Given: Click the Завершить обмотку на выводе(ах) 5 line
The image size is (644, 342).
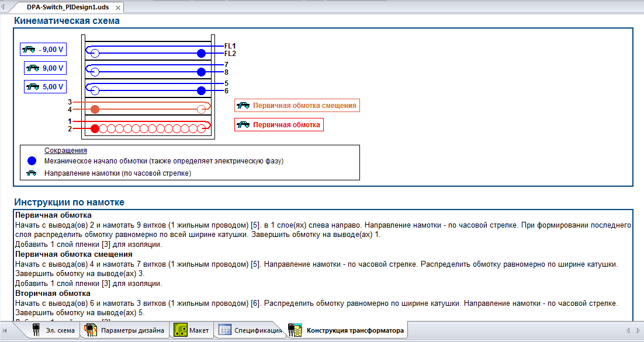Looking at the screenshot, I should pyautogui.click(x=80, y=313).
